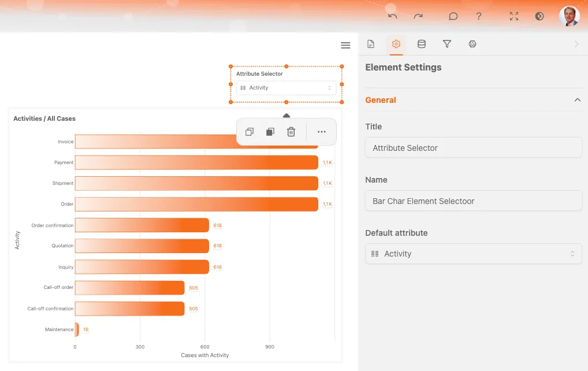Switch to the document page tab
The image size is (588, 371).
point(371,44)
